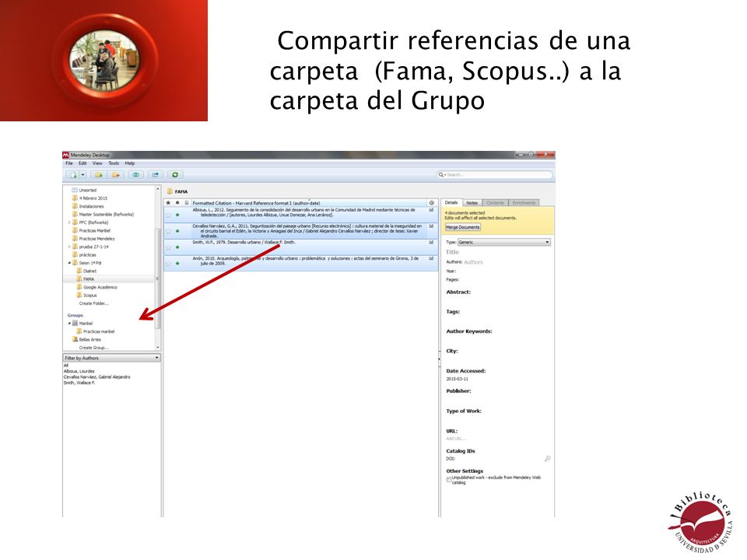This screenshot has height=560, width=747.
Task: Open the Bellas Artes group
Action: (90, 340)
